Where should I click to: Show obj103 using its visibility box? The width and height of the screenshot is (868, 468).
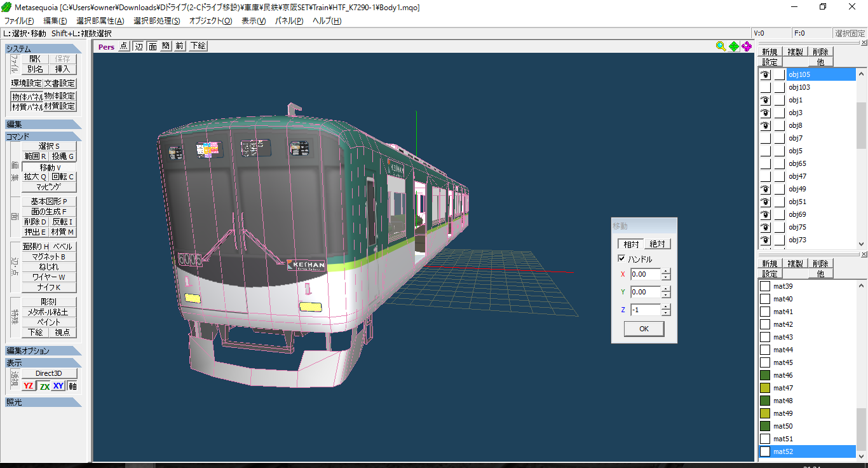[x=766, y=87]
